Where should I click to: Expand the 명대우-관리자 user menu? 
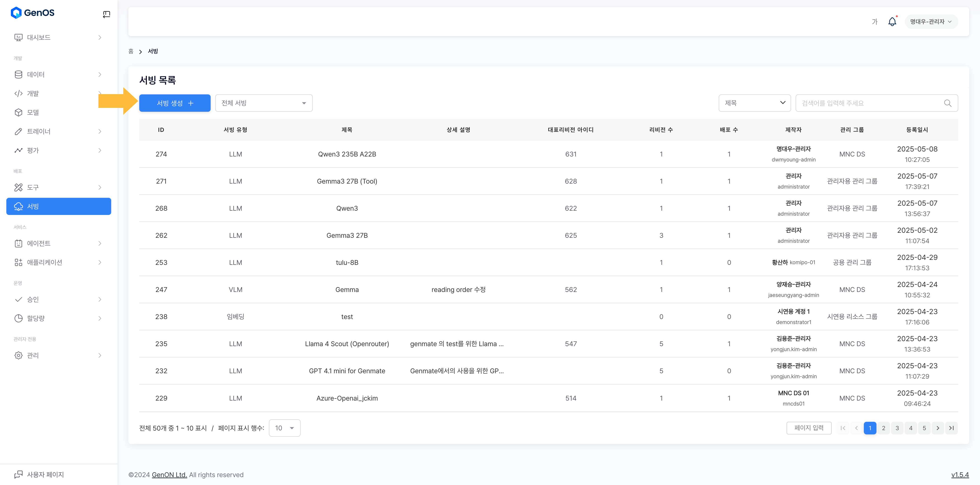pyautogui.click(x=931, y=22)
